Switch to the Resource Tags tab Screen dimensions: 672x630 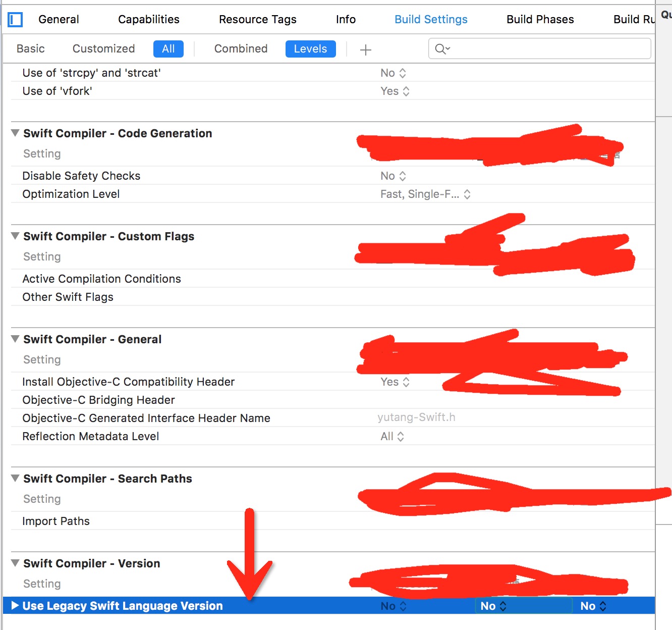tap(258, 19)
